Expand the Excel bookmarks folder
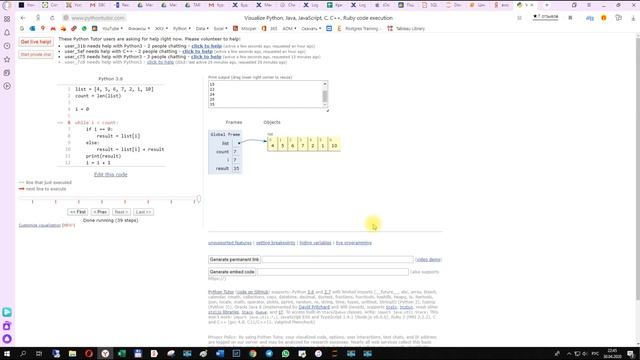The height and width of the screenshot is (360, 640). [220, 29]
